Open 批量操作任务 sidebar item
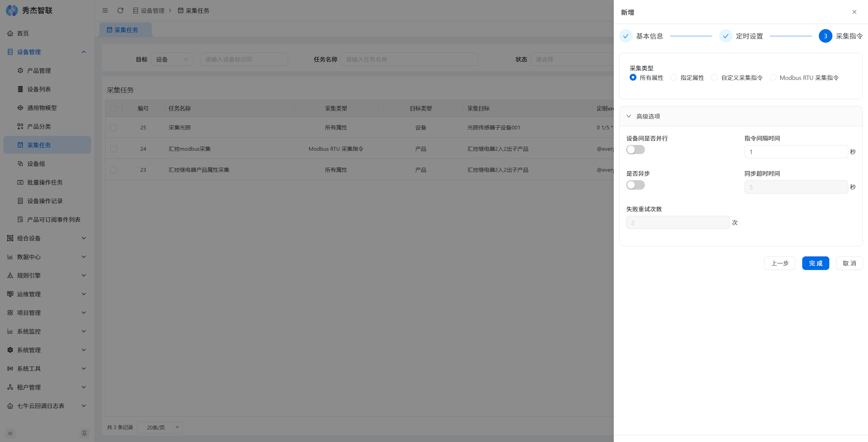The width and height of the screenshot is (868, 442). 45,182
